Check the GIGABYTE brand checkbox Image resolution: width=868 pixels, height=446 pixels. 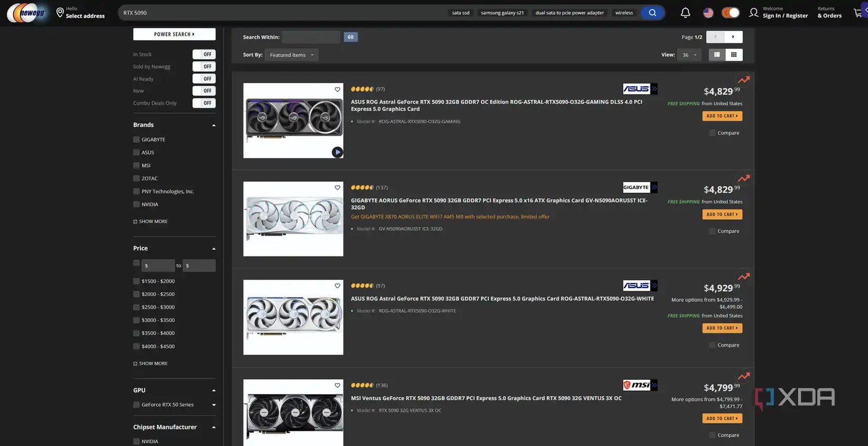tap(136, 139)
